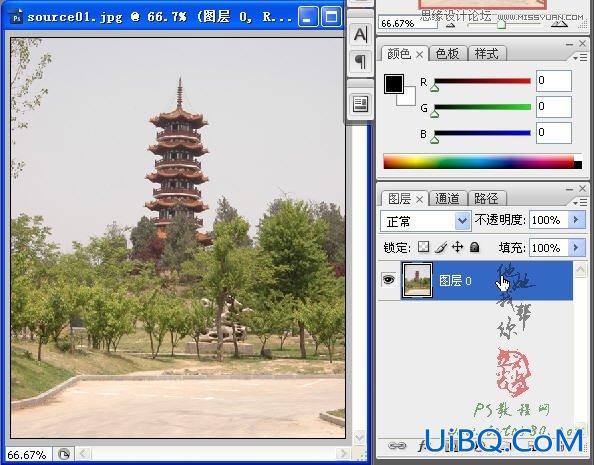The width and height of the screenshot is (594, 465).
Task: Toggle lock image pixels (brush icon)
Action: click(x=441, y=247)
